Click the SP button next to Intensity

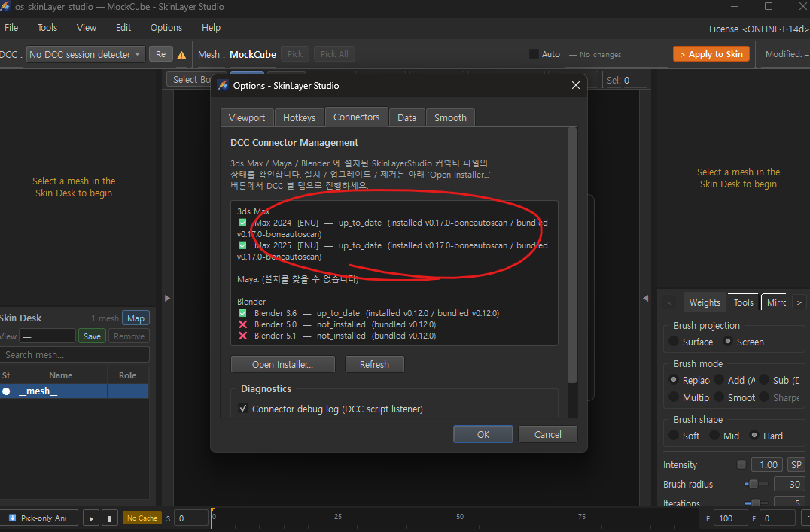coord(796,464)
